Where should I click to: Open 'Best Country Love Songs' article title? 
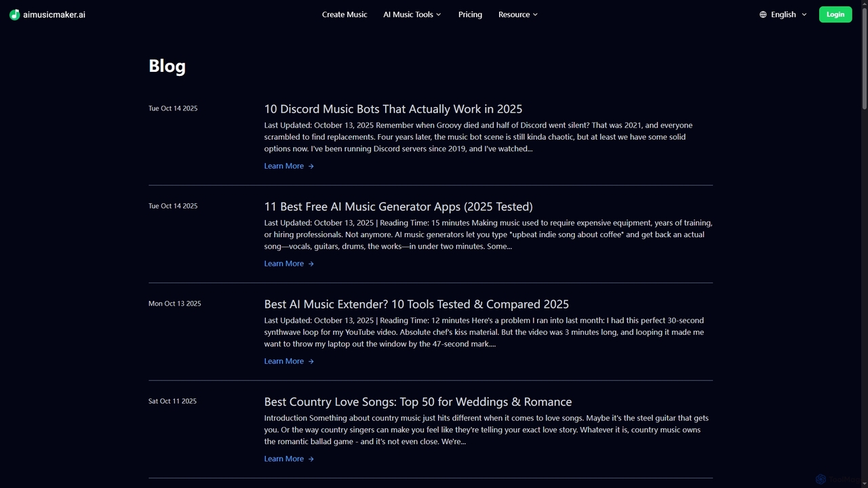[418, 402]
